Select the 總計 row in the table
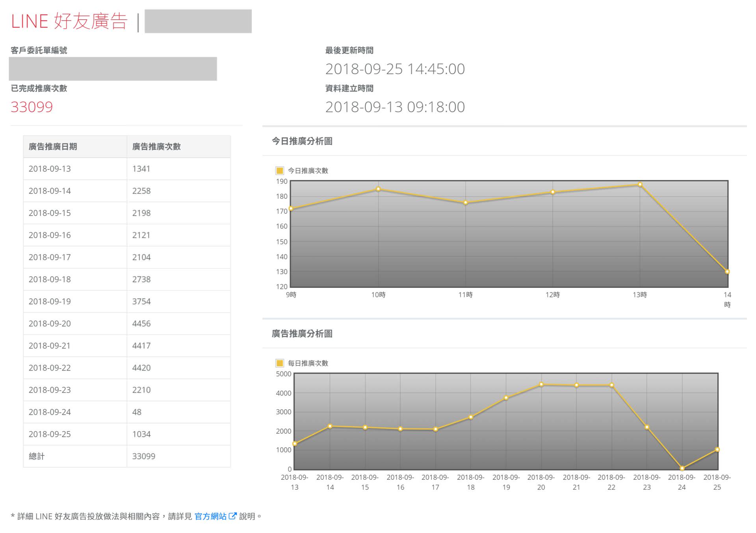 pos(37,456)
